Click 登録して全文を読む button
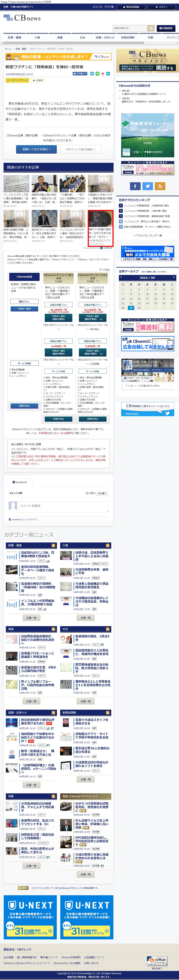Viewport: 179px width, 980px height. [36, 149]
